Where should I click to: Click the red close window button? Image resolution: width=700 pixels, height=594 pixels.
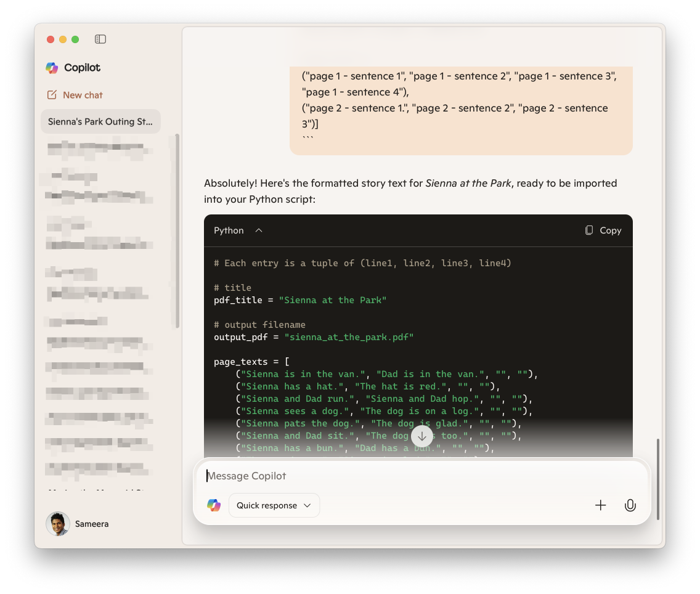pos(51,39)
